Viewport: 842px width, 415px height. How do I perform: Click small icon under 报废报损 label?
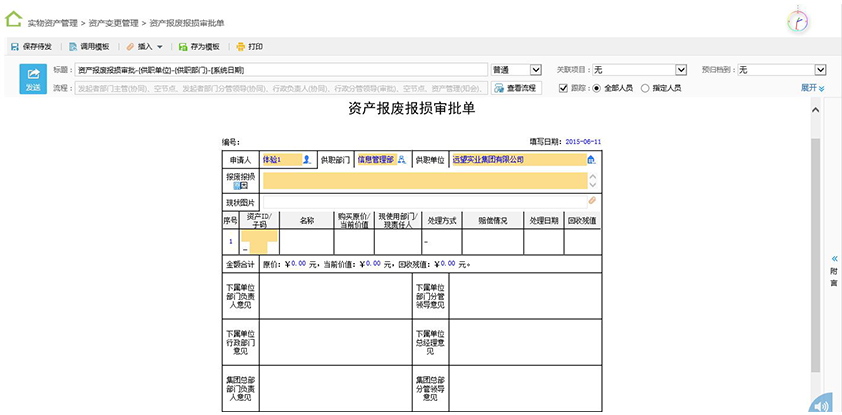(x=240, y=186)
